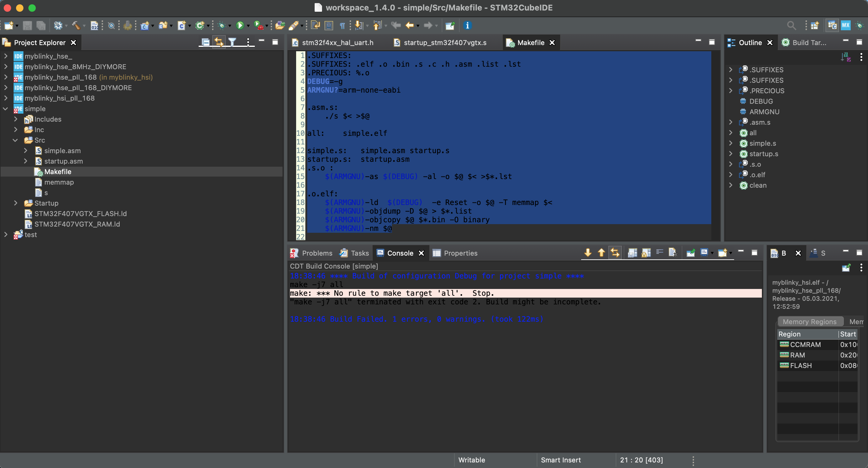Jump to next error in Console
Image resolution: width=868 pixels, height=468 pixels.
point(588,253)
